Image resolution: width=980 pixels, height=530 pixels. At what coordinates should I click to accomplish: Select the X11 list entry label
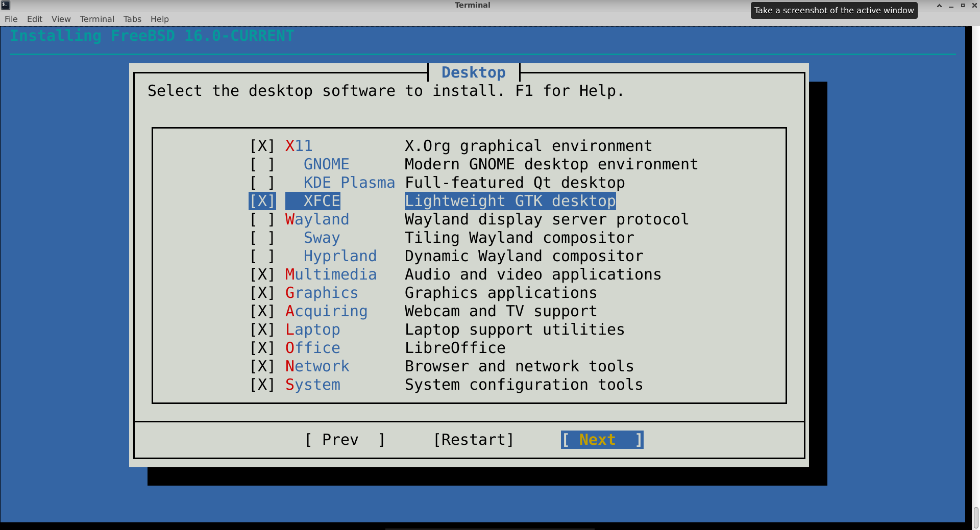[x=299, y=146]
